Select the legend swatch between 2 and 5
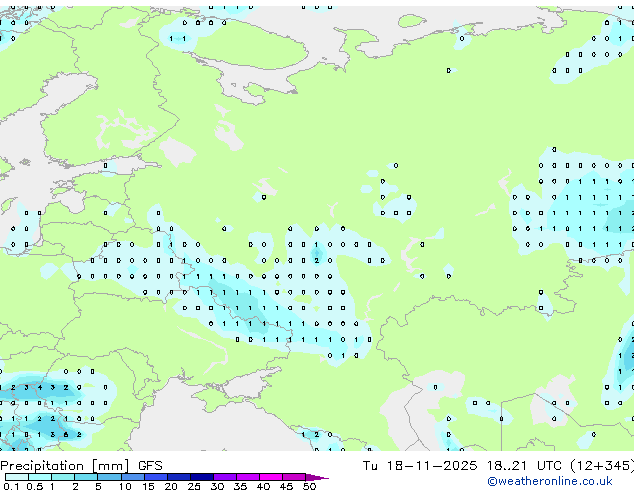 point(86,477)
